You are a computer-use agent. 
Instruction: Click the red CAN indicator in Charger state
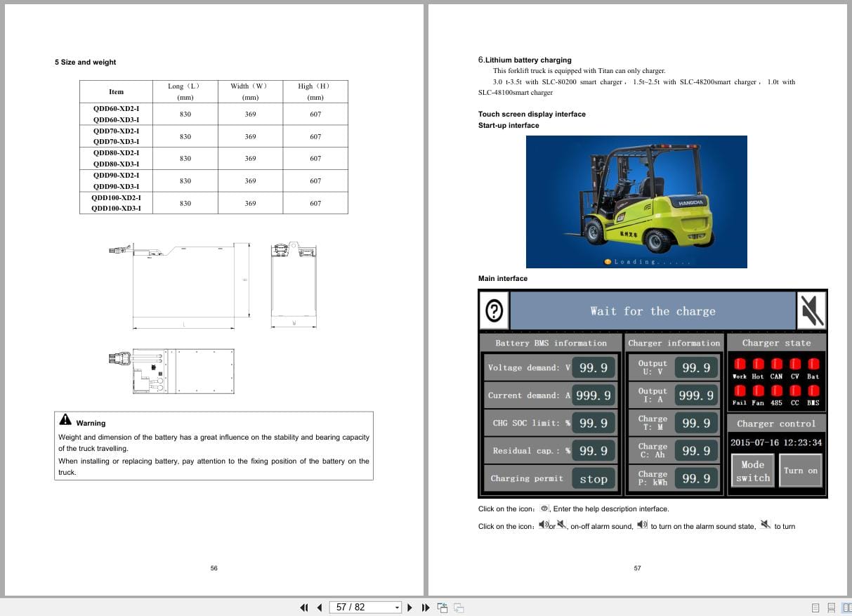point(776,364)
